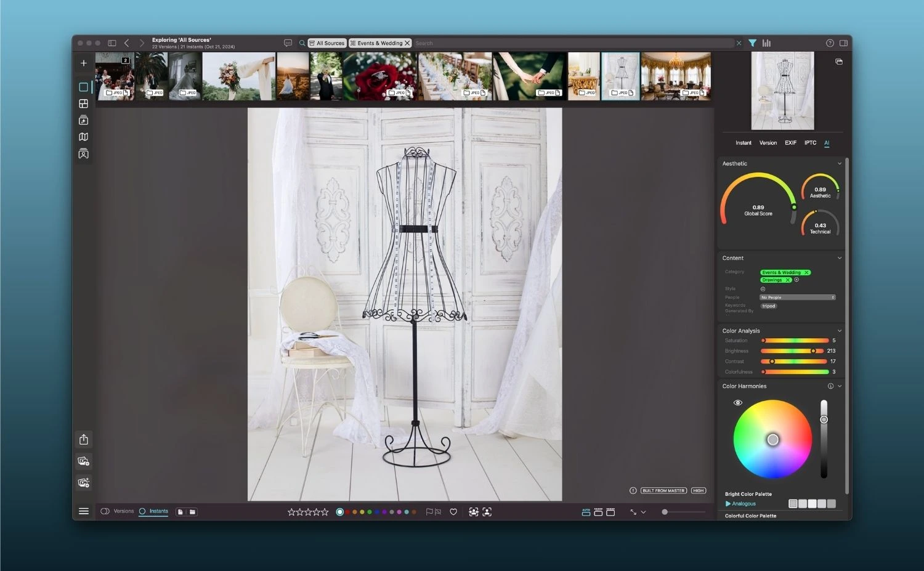Select the Instants mode

(153, 511)
